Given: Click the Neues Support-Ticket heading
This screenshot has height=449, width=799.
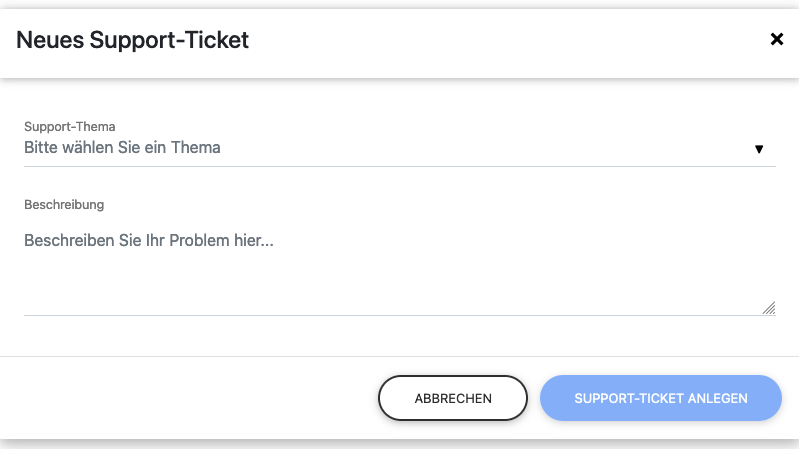Looking at the screenshot, I should coord(133,40).
